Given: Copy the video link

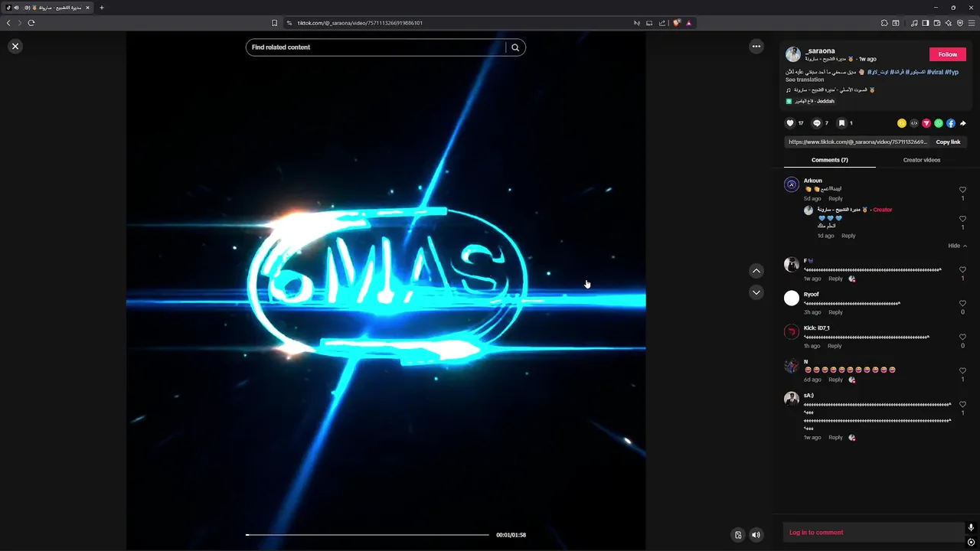Looking at the screenshot, I should coord(948,142).
